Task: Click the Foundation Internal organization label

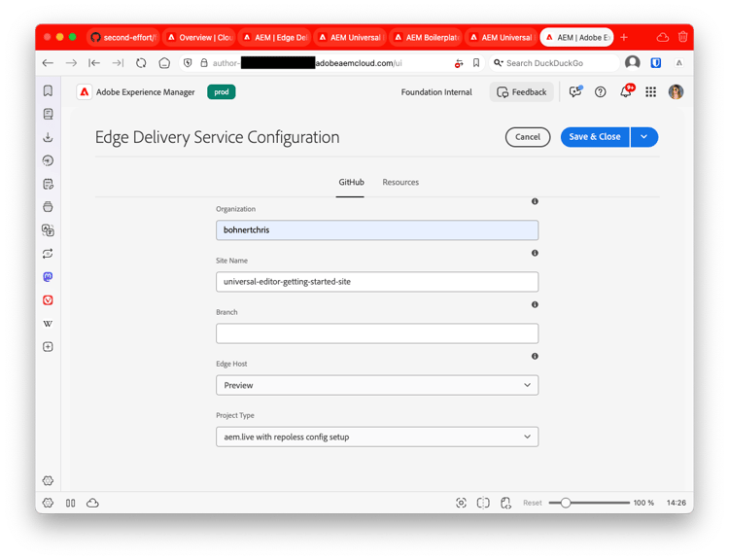Action: pos(436,92)
